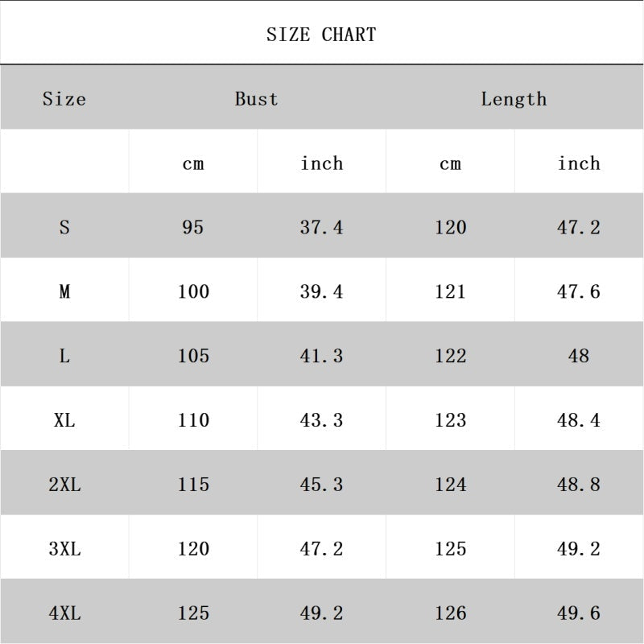
Task: Select the inch subheader under Length
Action: [x=579, y=163]
